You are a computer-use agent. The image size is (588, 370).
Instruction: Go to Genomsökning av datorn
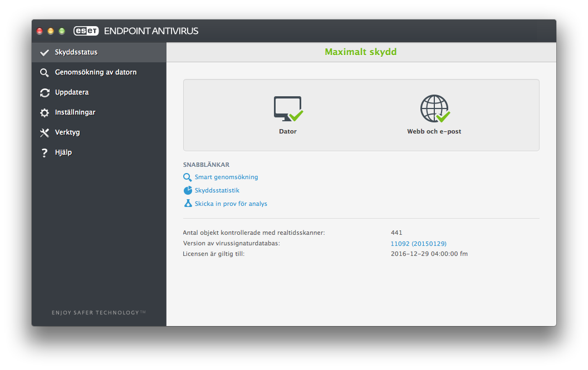(99, 72)
